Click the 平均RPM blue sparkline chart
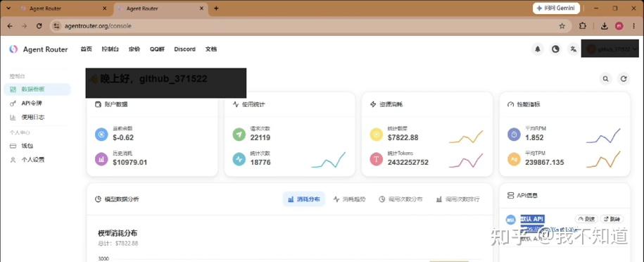This screenshot has width=644, height=262. click(x=603, y=135)
